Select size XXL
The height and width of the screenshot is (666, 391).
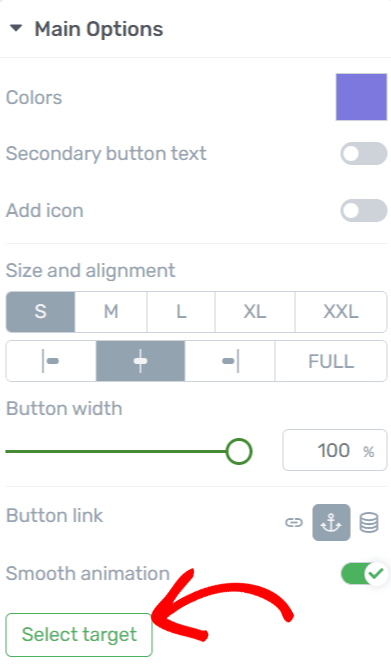pos(341,312)
